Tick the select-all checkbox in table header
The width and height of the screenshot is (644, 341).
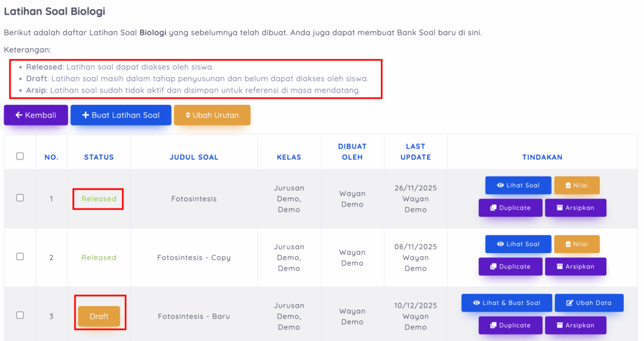pyautogui.click(x=19, y=156)
